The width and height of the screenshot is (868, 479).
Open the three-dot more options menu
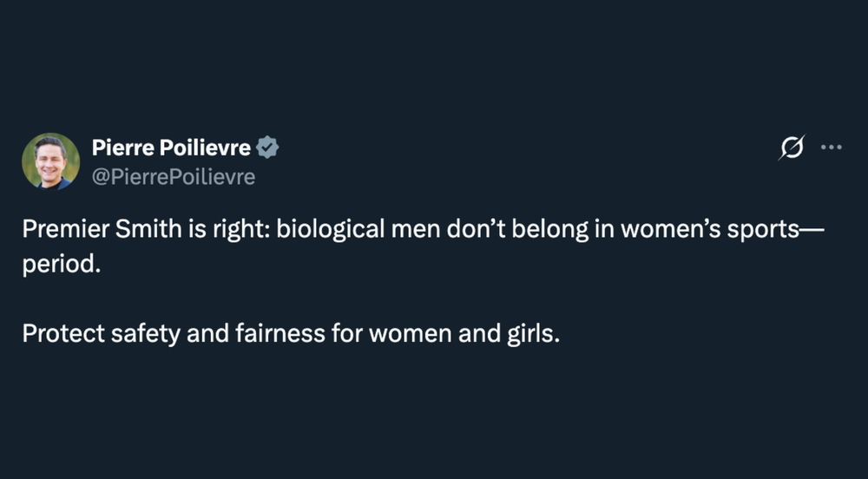(x=831, y=148)
